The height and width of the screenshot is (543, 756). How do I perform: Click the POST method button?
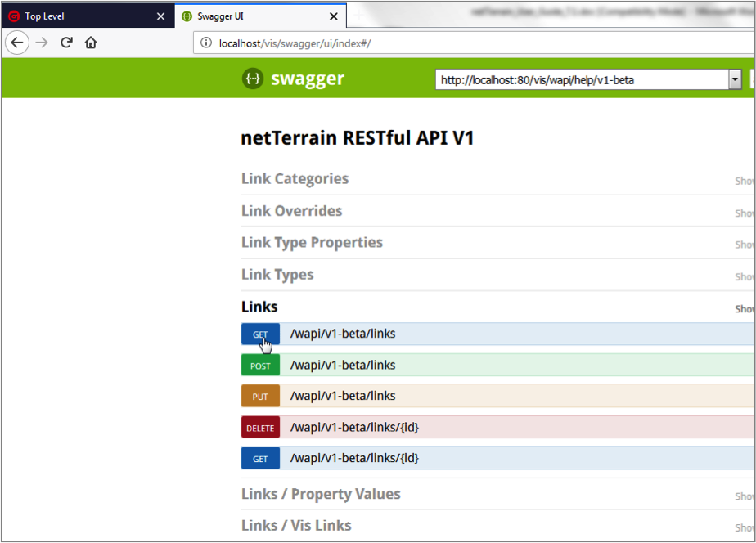click(x=260, y=366)
